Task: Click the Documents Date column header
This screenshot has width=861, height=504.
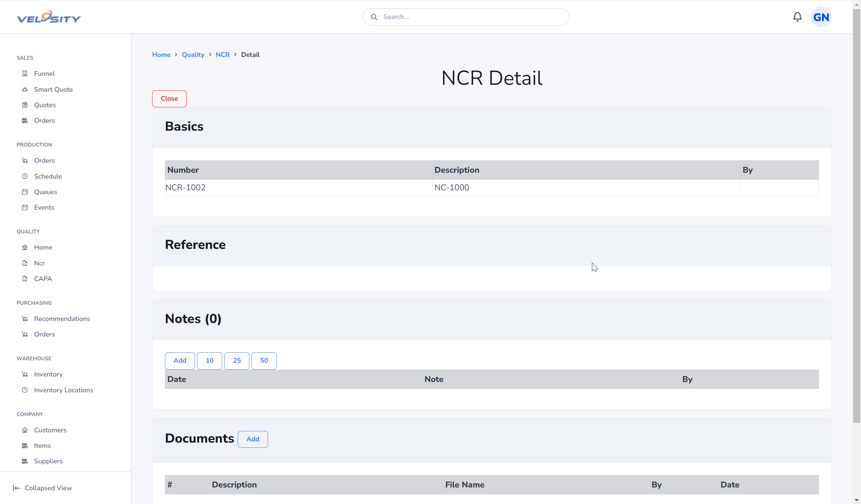Action: (x=768, y=485)
